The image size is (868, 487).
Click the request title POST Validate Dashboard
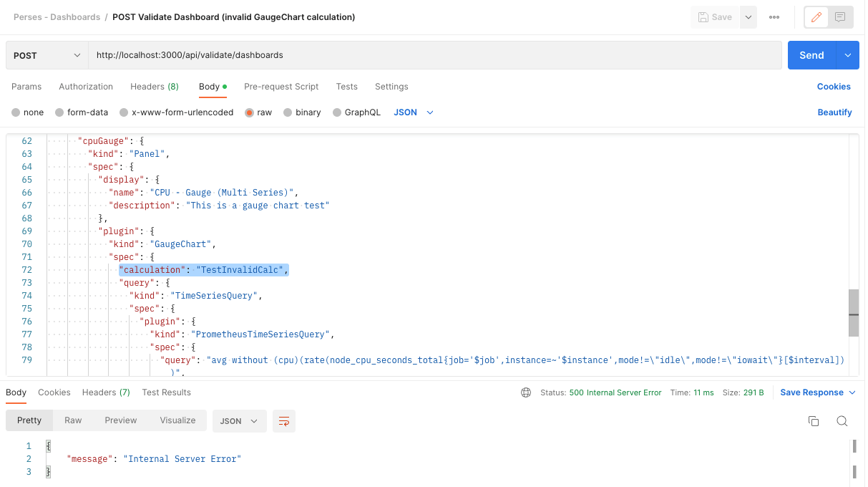coord(233,17)
